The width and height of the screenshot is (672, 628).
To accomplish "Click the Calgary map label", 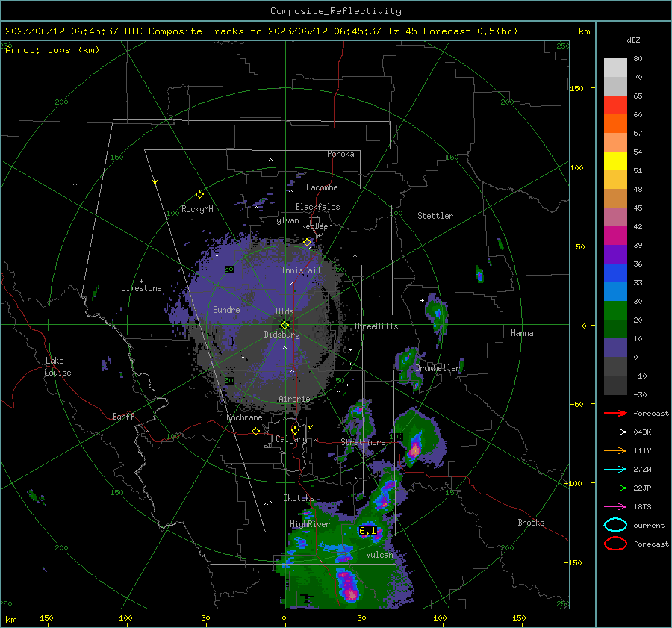I will click(x=291, y=439).
